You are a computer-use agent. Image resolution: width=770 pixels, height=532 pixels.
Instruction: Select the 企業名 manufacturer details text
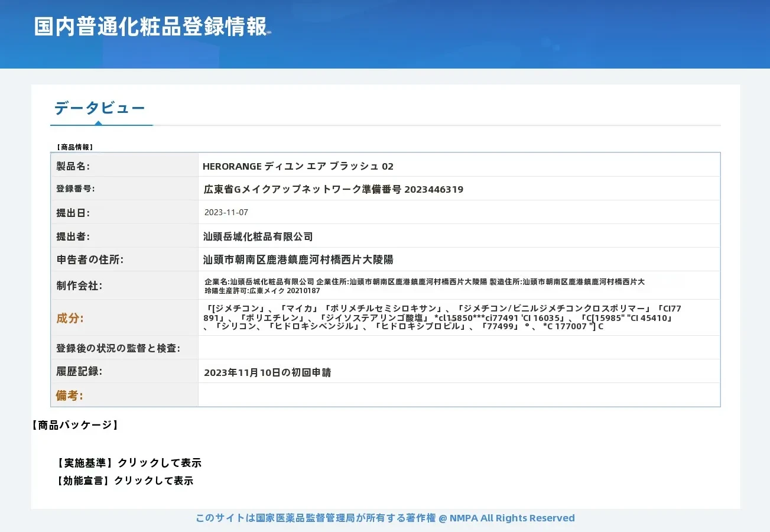click(x=424, y=286)
